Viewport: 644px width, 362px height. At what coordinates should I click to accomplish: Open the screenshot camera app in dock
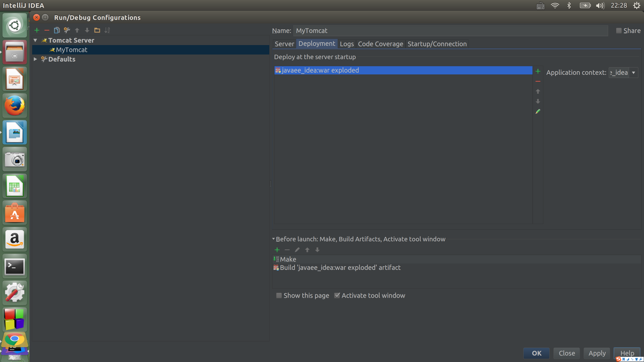point(15,159)
